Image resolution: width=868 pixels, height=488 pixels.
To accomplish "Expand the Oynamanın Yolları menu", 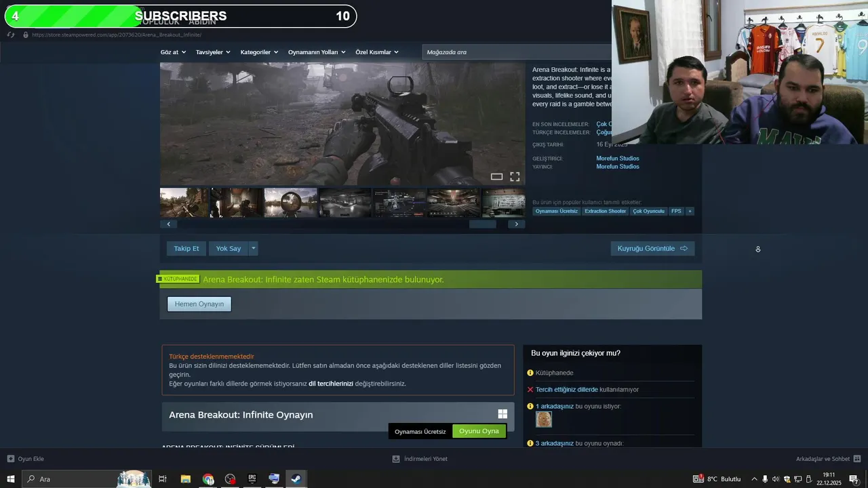I will 317,52.
